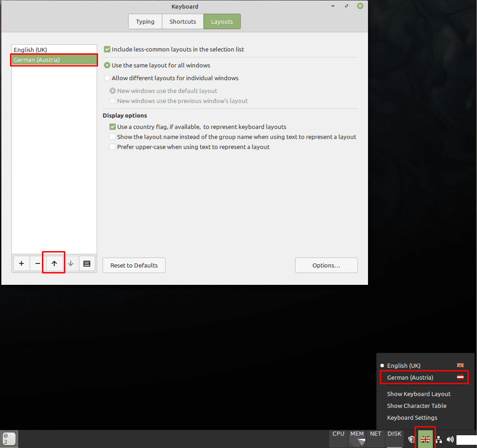Select use the same layout for all windows

(107, 65)
